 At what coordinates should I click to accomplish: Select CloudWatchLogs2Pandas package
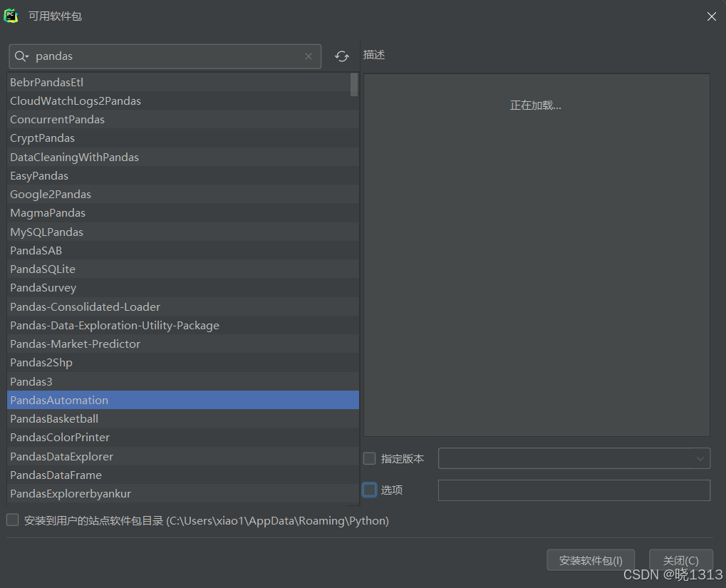[x=183, y=100]
